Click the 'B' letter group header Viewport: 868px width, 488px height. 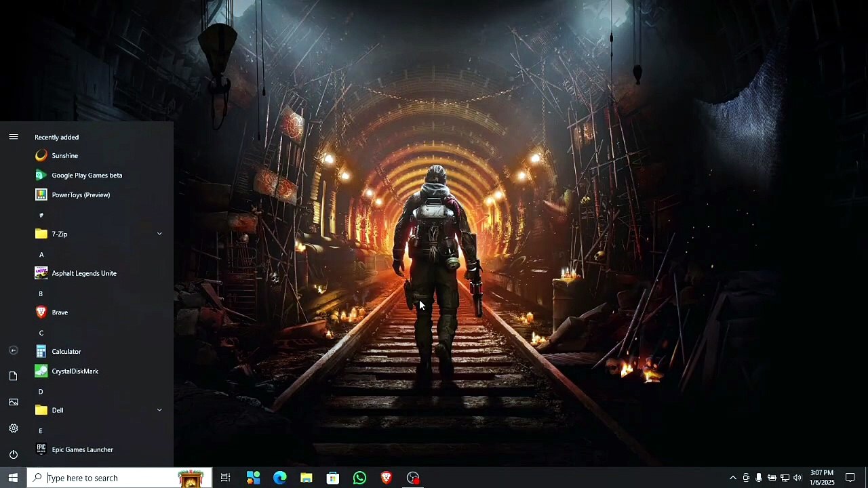click(x=41, y=293)
